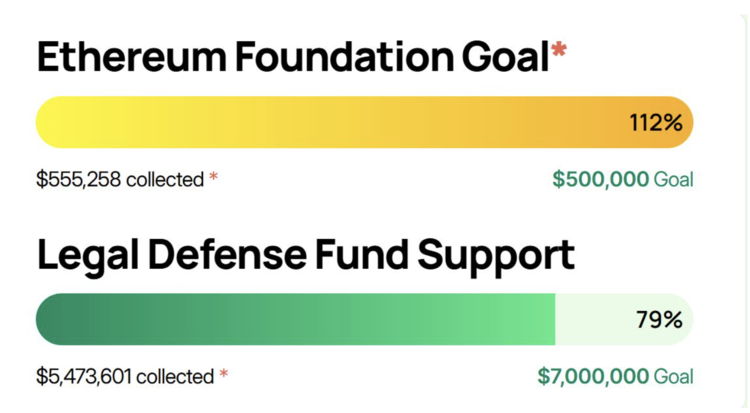This screenshot has height=413, width=750.
Task: Click the red asterisk after Ethereum Foundation Goal
Action: (559, 49)
